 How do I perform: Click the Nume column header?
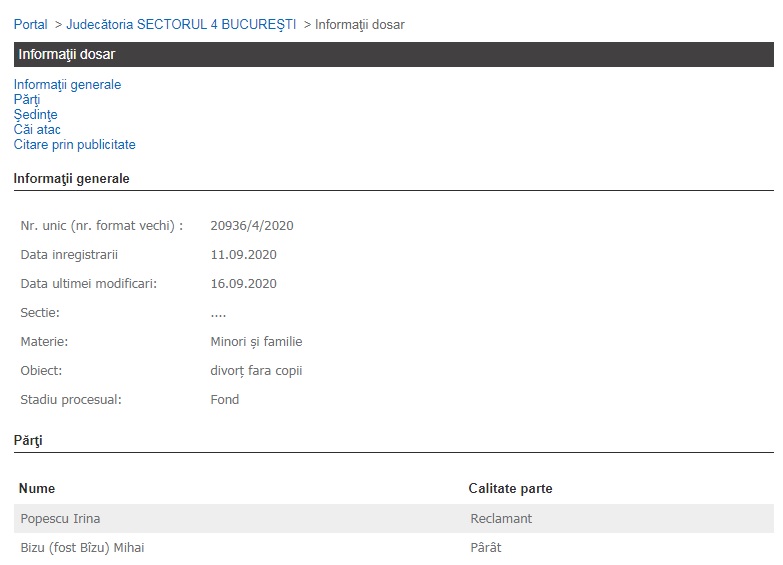[37, 489]
